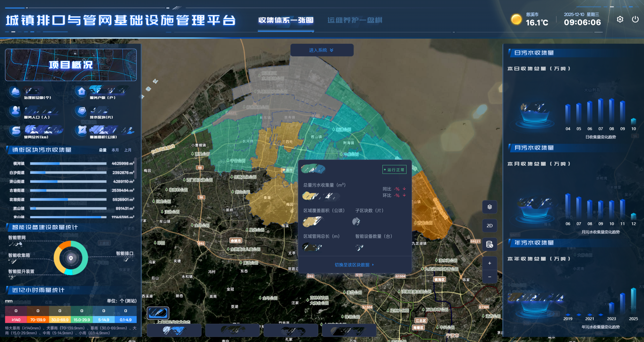Screen dimensions: 644x342
Task: Select the 本月 collection filter
Action: point(115,150)
